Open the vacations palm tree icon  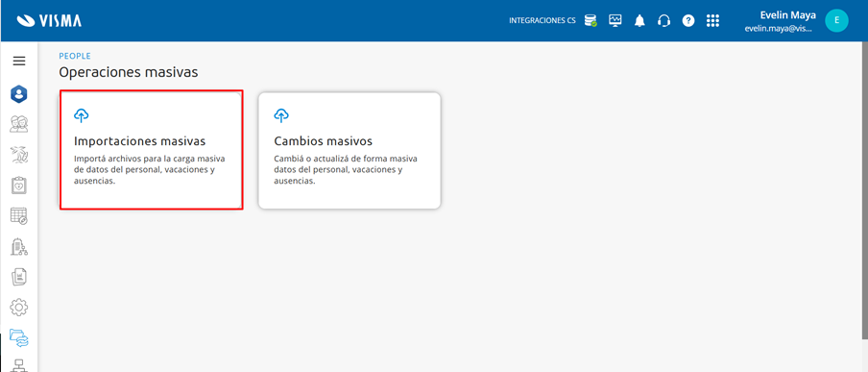[19, 155]
